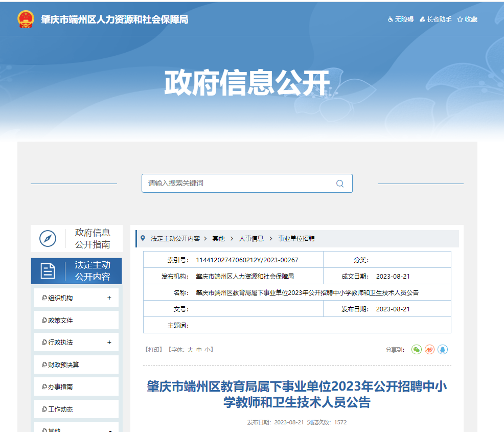Click 人事信息 in breadcrumb

pyautogui.click(x=251, y=239)
